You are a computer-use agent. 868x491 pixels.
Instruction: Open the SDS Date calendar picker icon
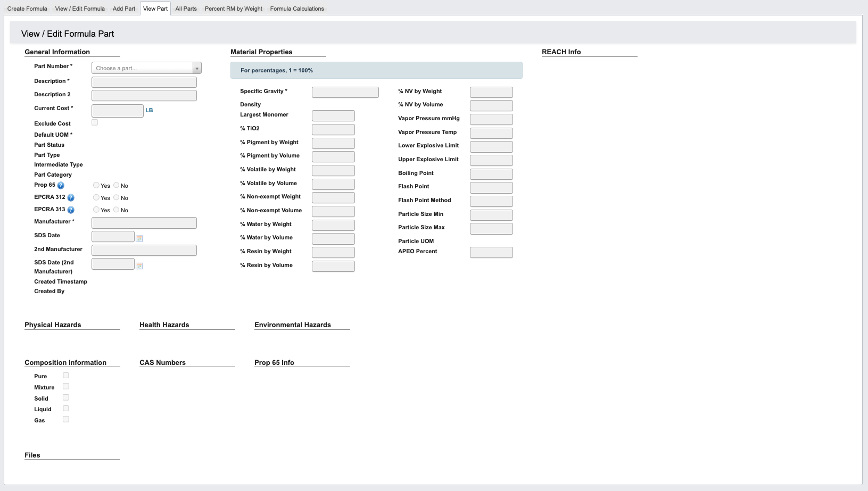tap(139, 238)
